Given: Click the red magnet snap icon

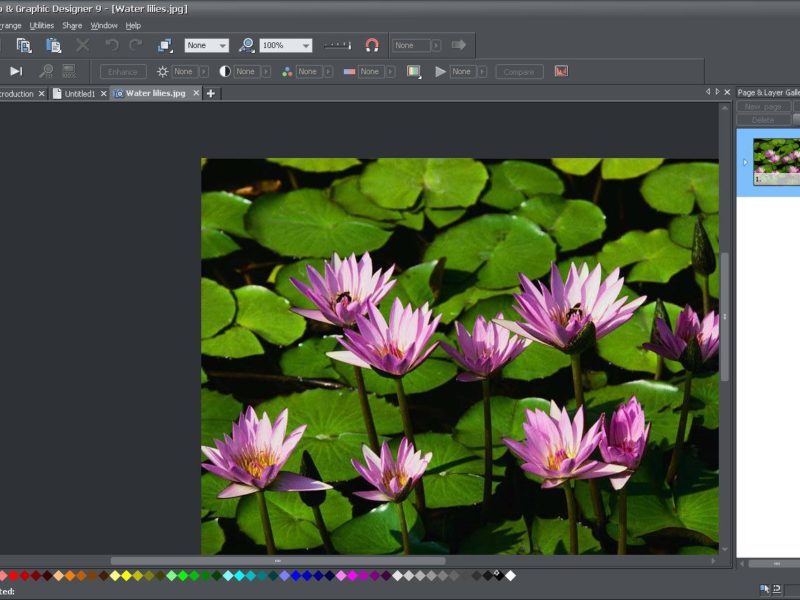Looking at the screenshot, I should coord(372,45).
